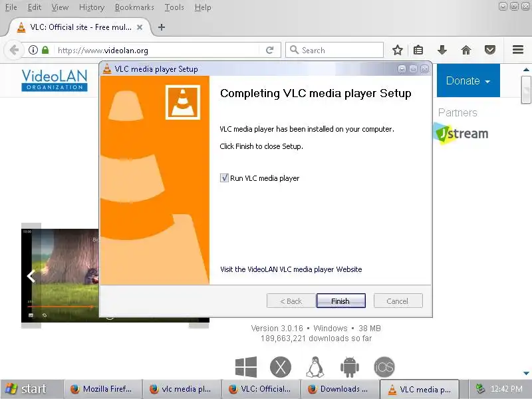Screen dimensions: 532x399
Task: Select the macOS X platform icon
Action: click(281, 367)
